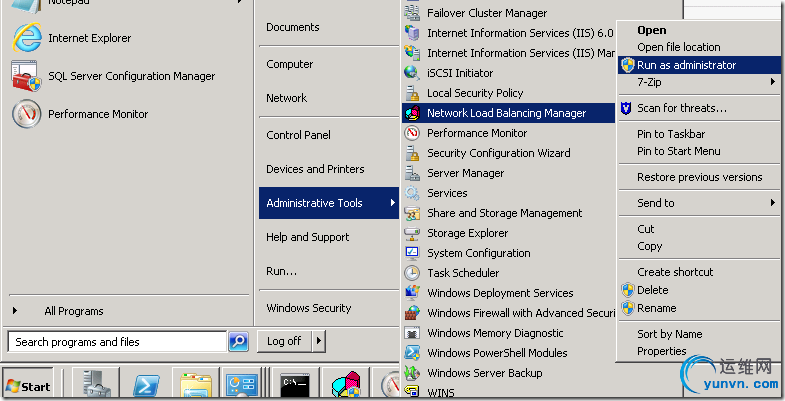
Task: Choose Pin to Taskbar option
Action: [671, 134]
